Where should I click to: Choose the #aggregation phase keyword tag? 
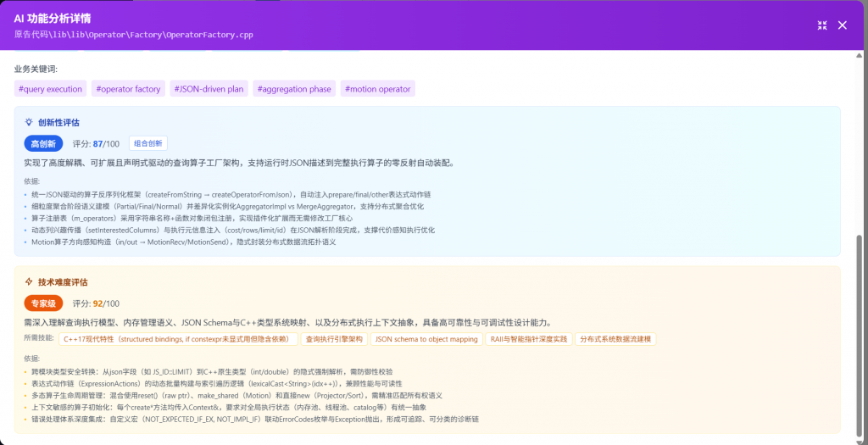pyautogui.click(x=295, y=89)
